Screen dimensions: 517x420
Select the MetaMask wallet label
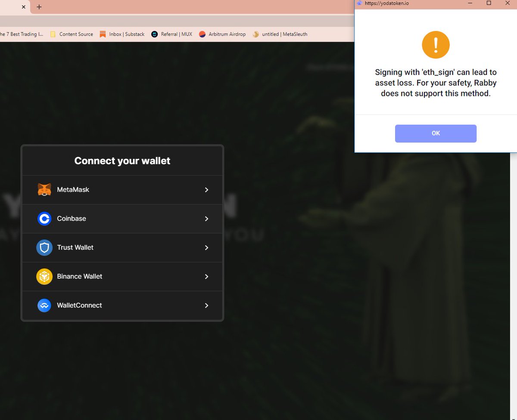tap(73, 190)
